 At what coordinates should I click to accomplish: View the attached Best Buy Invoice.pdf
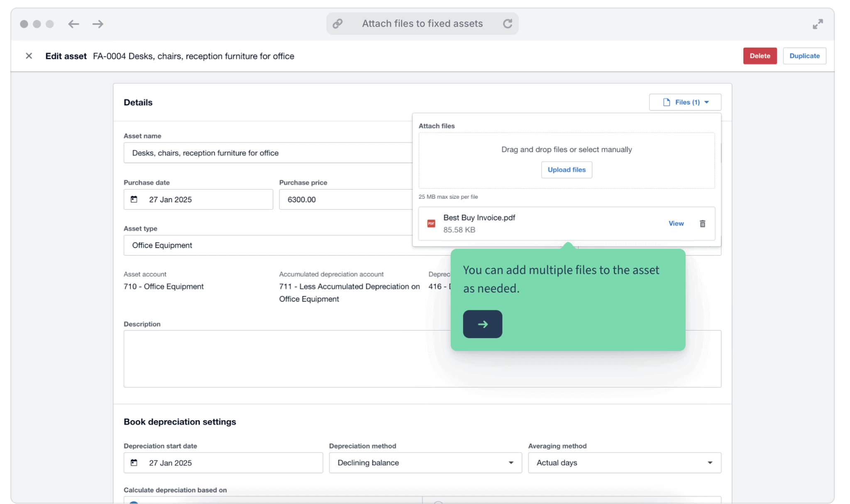676,224
